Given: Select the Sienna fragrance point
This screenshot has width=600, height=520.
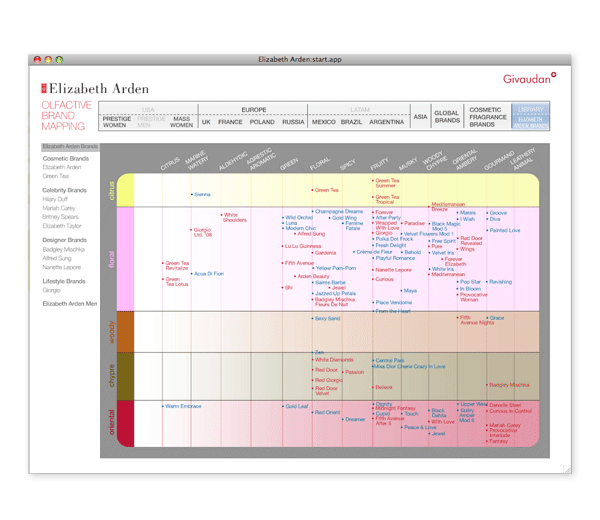Looking at the screenshot, I should click(201, 194).
